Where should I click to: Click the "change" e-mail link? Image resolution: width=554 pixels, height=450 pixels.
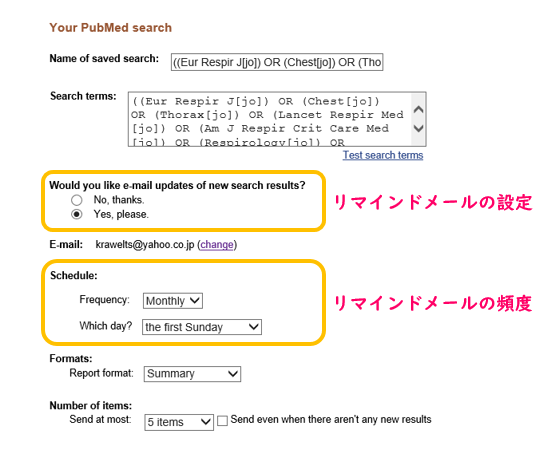(x=217, y=244)
